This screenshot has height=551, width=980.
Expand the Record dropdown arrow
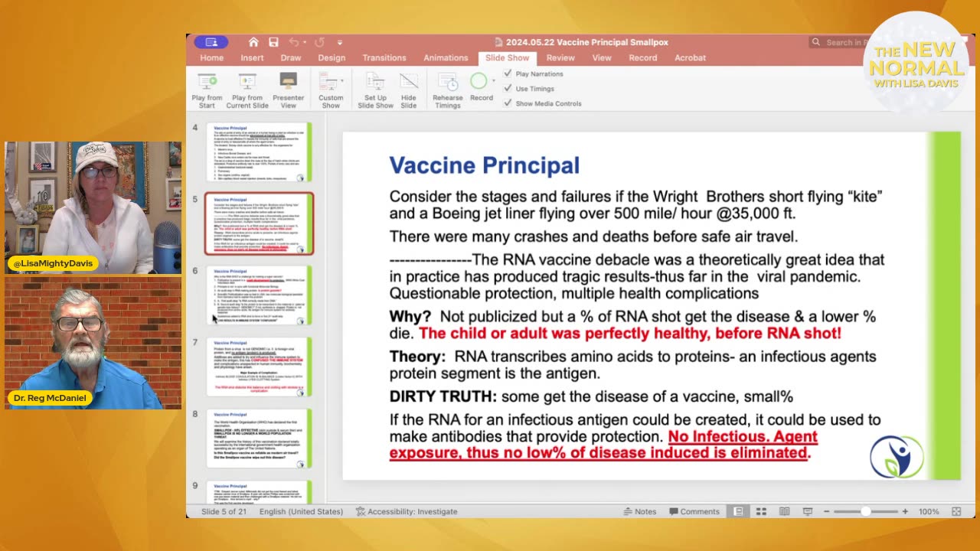point(493,80)
